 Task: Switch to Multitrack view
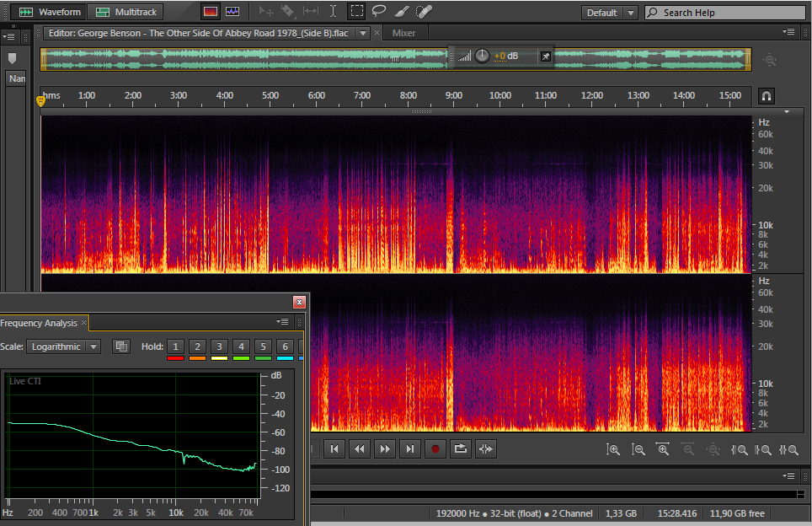click(126, 12)
